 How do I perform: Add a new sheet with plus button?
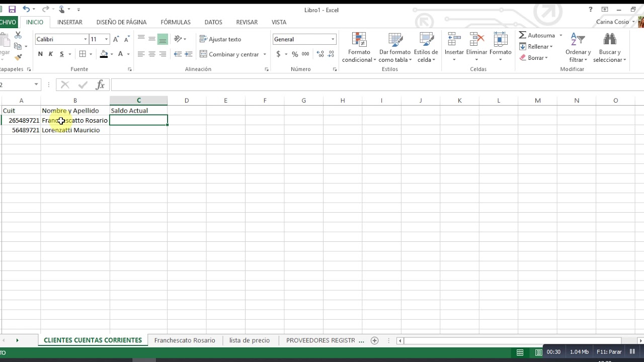(374, 340)
